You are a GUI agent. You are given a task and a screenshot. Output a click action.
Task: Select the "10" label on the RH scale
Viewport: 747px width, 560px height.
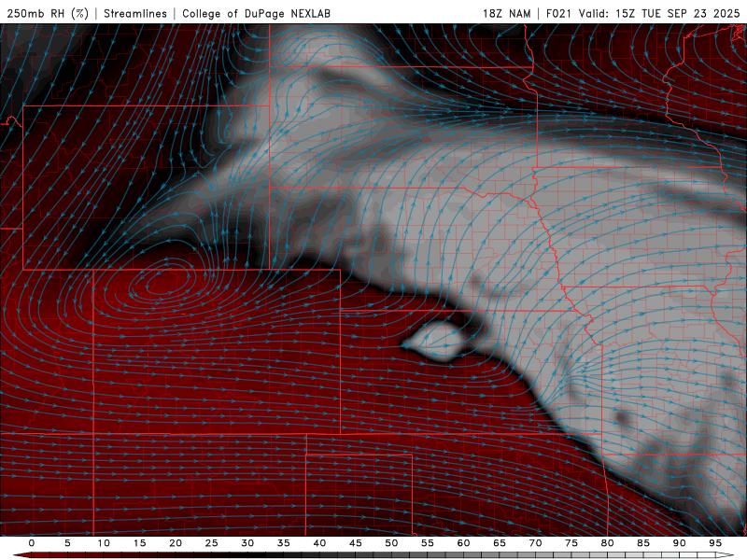pyautogui.click(x=104, y=543)
